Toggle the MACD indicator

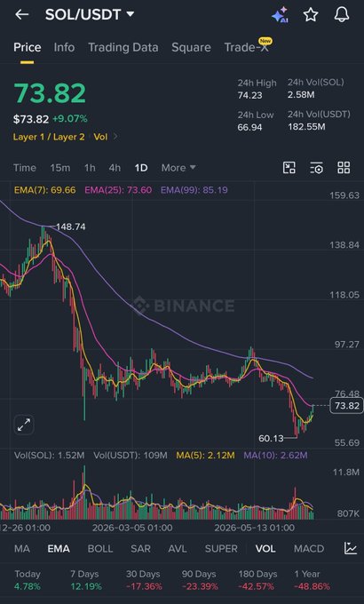pos(309,549)
